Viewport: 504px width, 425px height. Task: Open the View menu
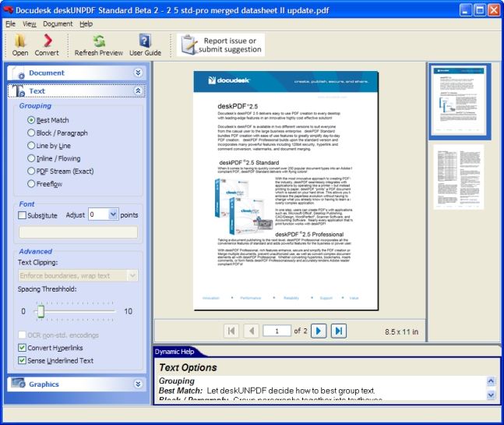[30, 24]
